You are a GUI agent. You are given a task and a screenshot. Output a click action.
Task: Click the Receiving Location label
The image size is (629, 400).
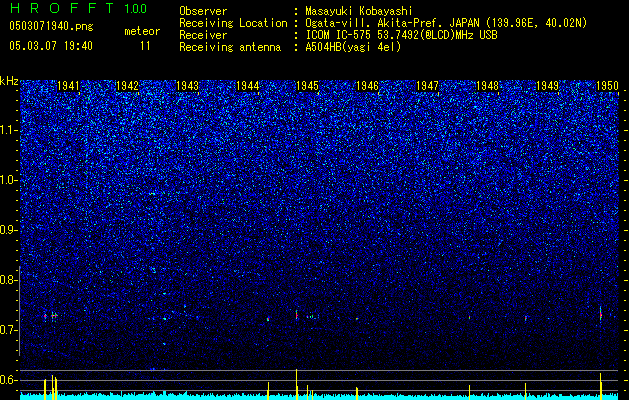(233, 23)
